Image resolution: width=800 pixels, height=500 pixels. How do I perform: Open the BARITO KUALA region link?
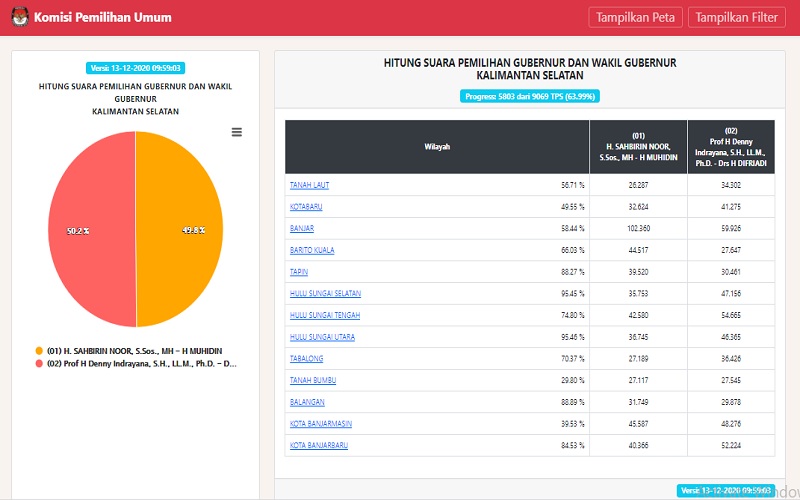(x=312, y=250)
